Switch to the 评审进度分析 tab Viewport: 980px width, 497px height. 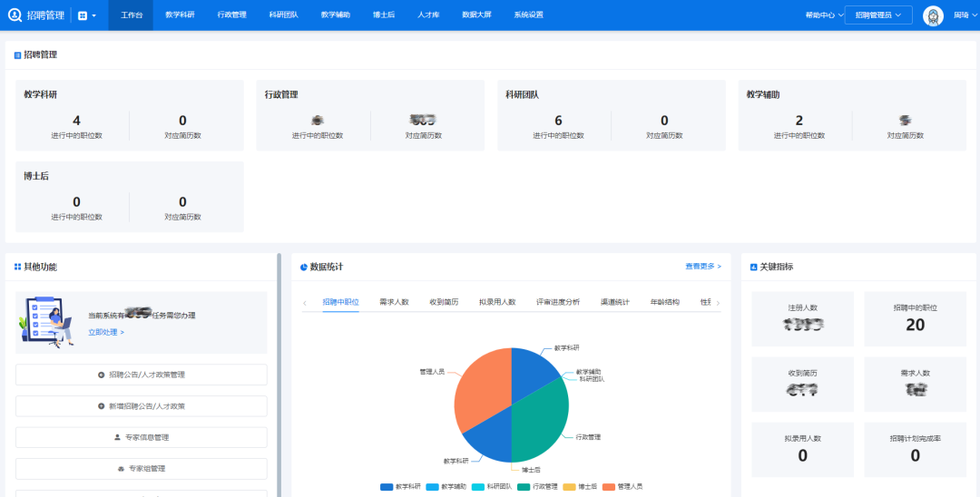coord(558,302)
